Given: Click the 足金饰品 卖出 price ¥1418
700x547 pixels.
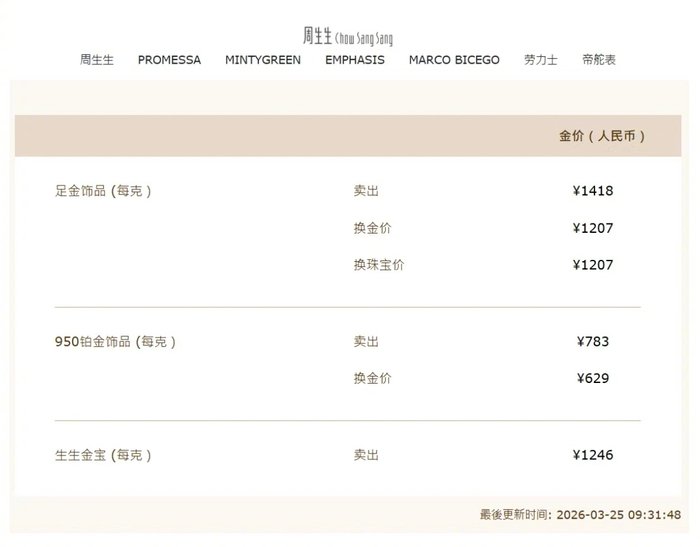Looking at the screenshot, I should 593,191.
